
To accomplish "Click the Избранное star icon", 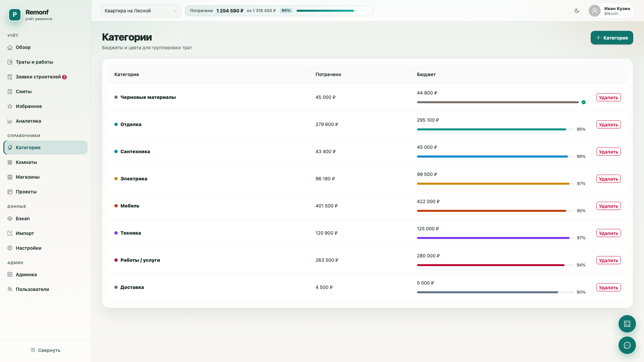I will (10, 106).
